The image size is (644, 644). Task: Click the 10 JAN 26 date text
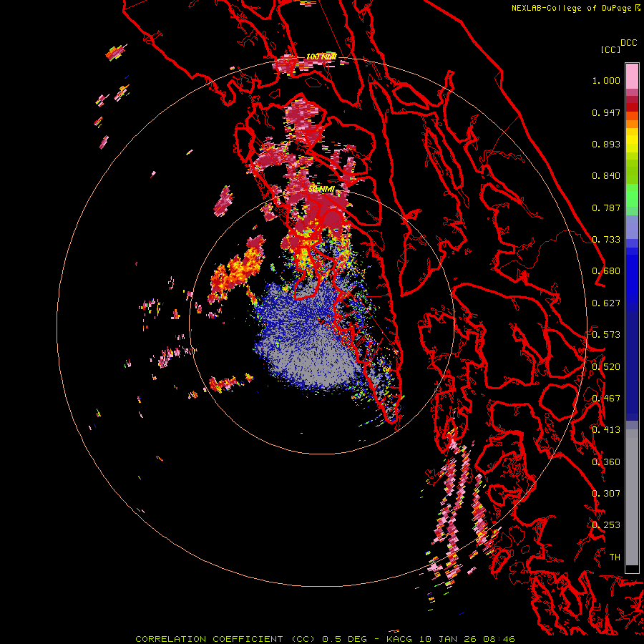447,639
